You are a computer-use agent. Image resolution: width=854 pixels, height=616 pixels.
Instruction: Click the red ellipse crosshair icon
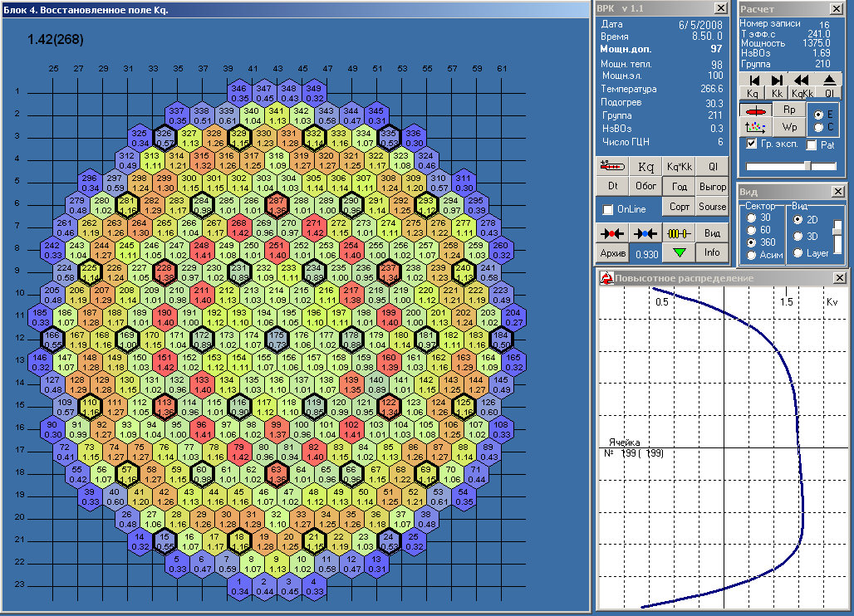(755, 110)
